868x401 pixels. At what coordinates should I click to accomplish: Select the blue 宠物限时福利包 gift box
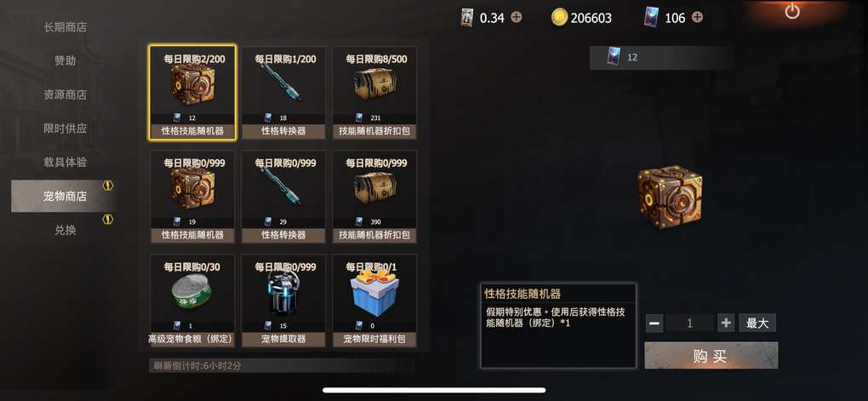click(x=374, y=301)
